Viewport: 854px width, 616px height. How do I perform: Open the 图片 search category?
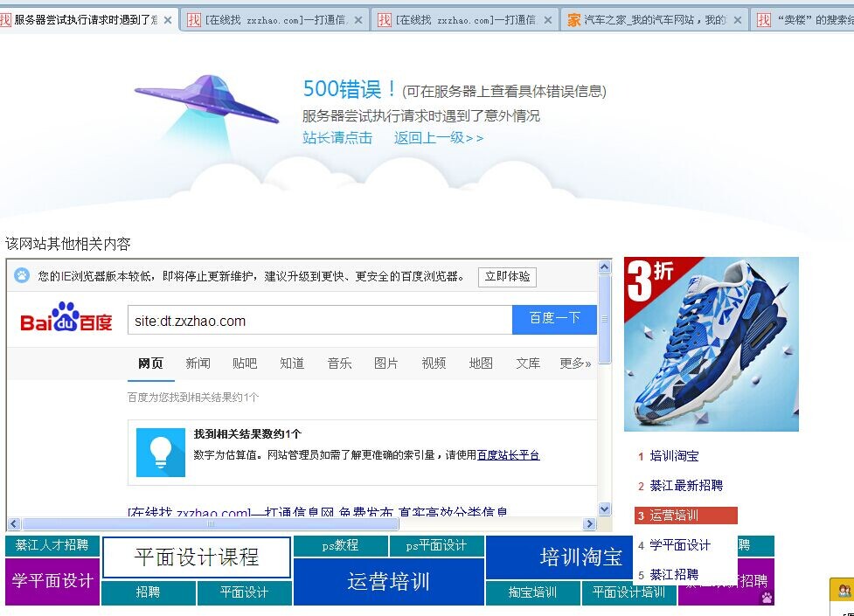pyautogui.click(x=385, y=363)
